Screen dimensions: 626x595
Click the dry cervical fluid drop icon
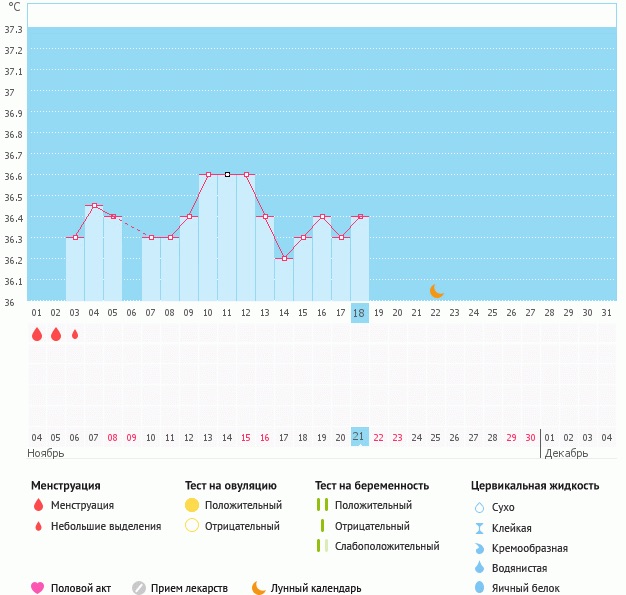478,507
